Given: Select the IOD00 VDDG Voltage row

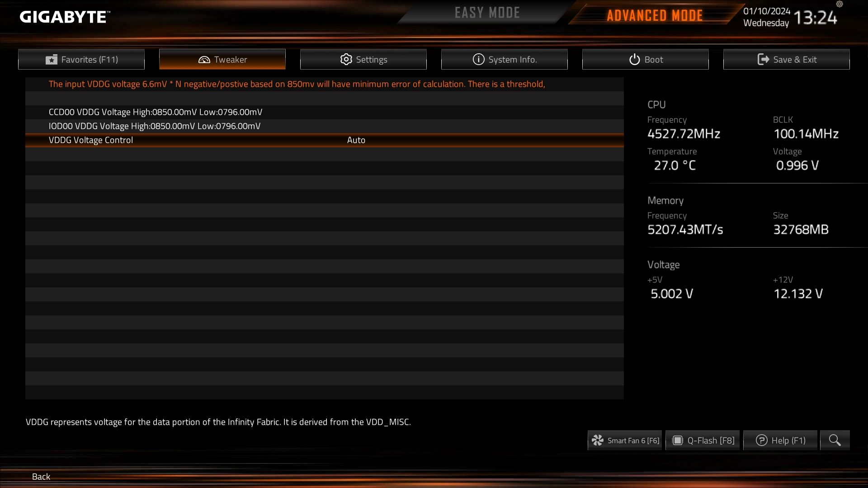Looking at the screenshot, I should click(325, 126).
